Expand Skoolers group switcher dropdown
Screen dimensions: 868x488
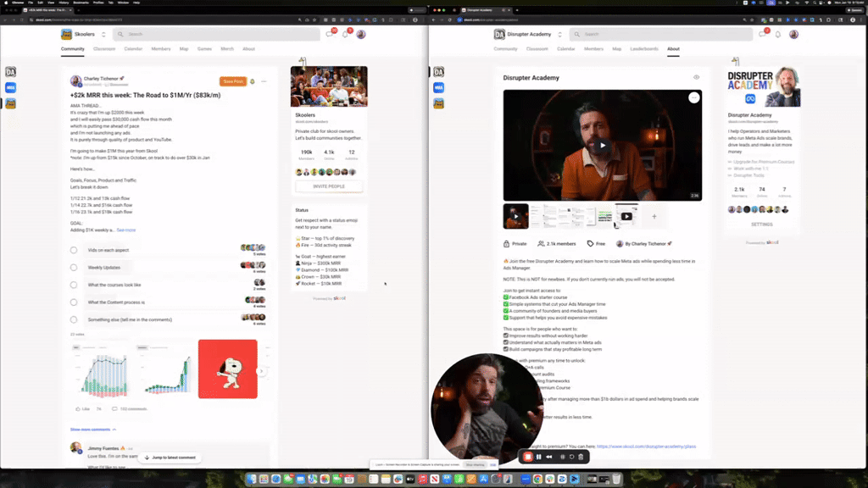tap(103, 34)
